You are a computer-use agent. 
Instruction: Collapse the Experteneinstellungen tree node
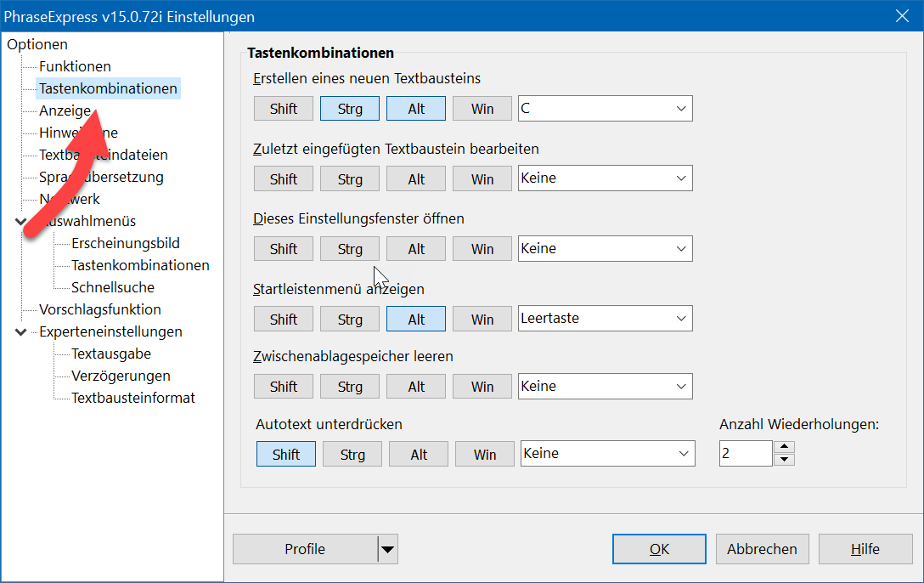(x=20, y=332)
